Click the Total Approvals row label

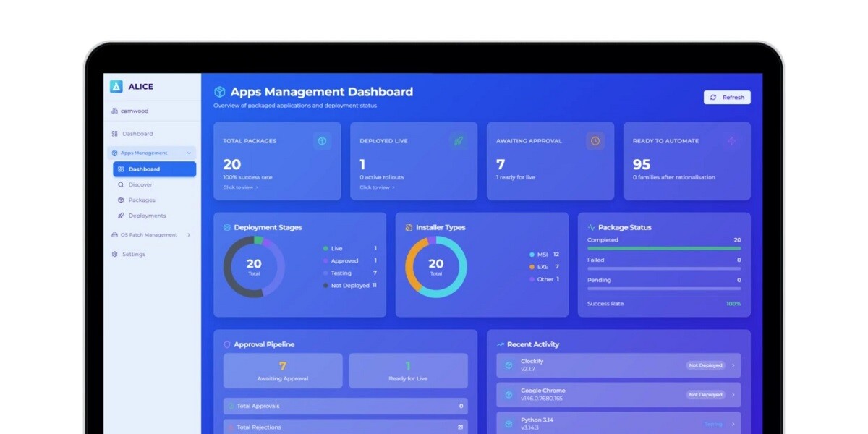pyautogui.click(x=258, y=406)
